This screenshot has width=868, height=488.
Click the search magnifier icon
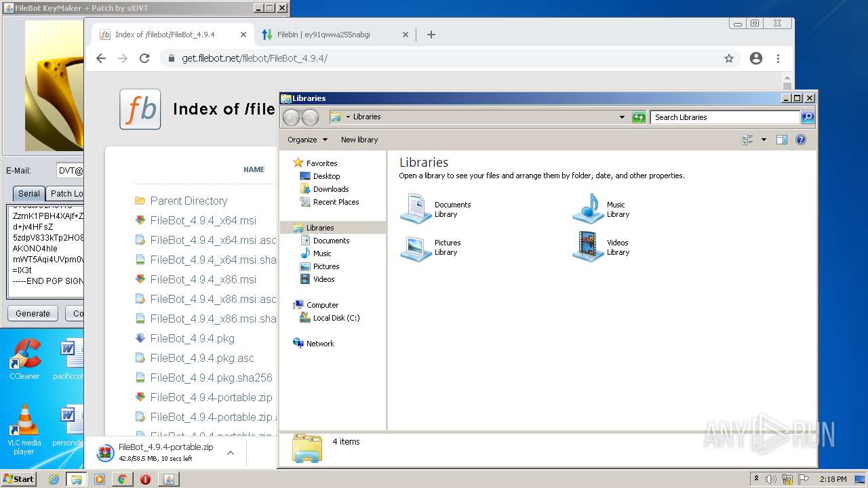pos(808,117)
